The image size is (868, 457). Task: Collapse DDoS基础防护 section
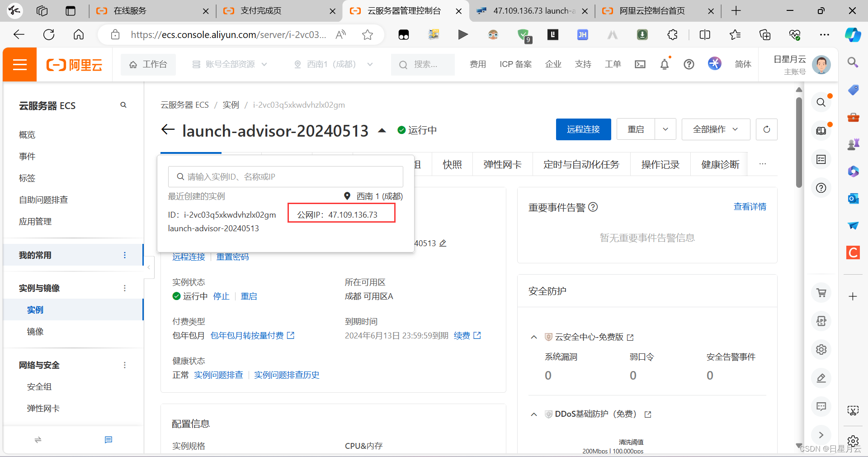[534, 414]
